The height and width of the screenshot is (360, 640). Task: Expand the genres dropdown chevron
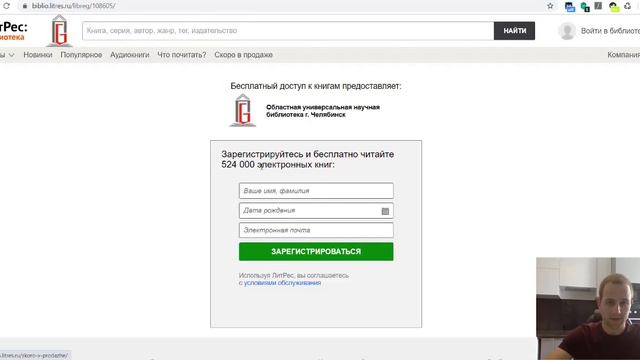click(x=11, y=55)
